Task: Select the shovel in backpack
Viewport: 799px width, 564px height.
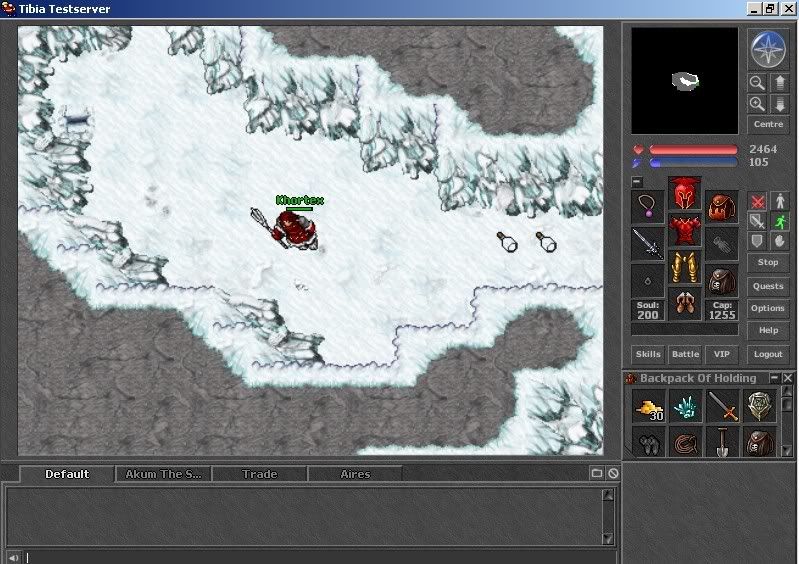Action: coord(723,442)
